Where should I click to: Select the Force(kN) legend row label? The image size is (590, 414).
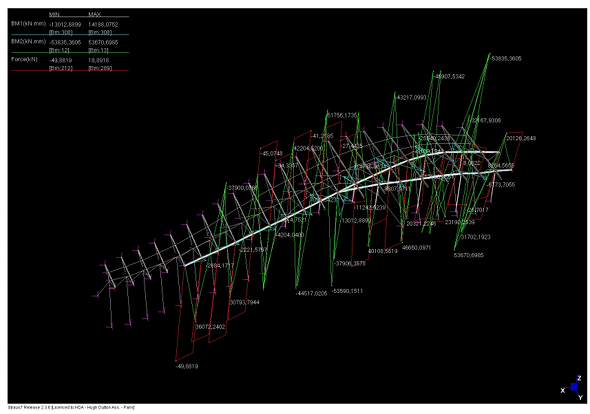(24, 59)
